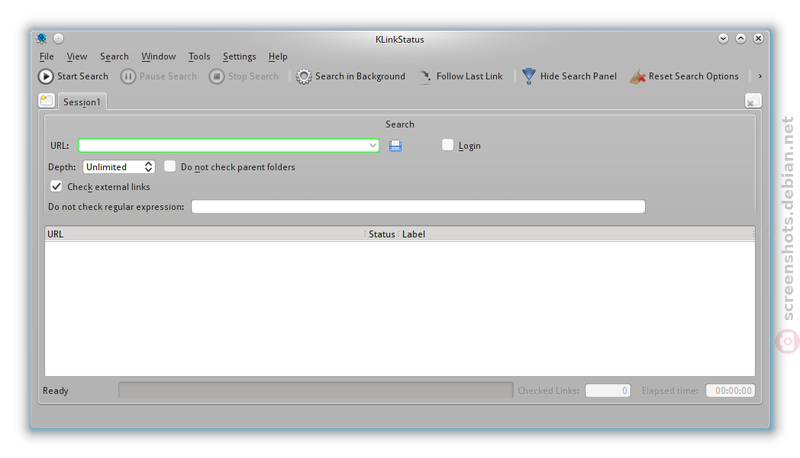The height and width of the screenshot is (458, 800).
Task: Open the File menu
Action: (46, 57)
